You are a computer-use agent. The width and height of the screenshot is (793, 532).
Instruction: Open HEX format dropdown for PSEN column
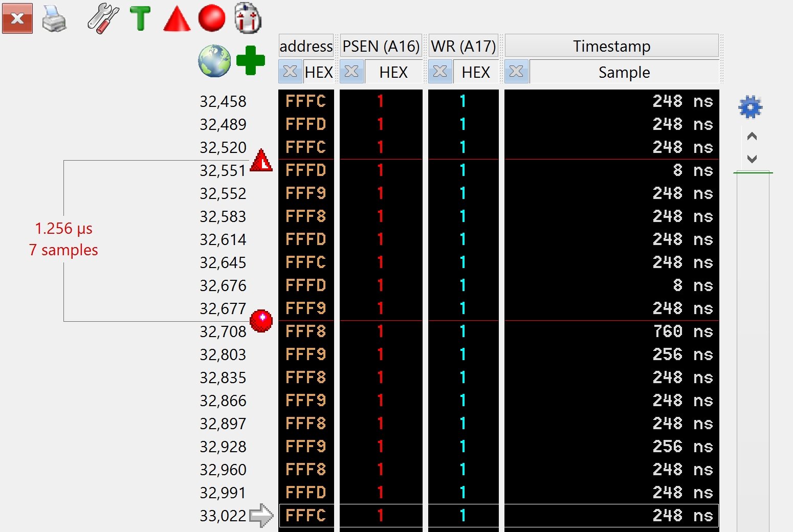[393, 72]
